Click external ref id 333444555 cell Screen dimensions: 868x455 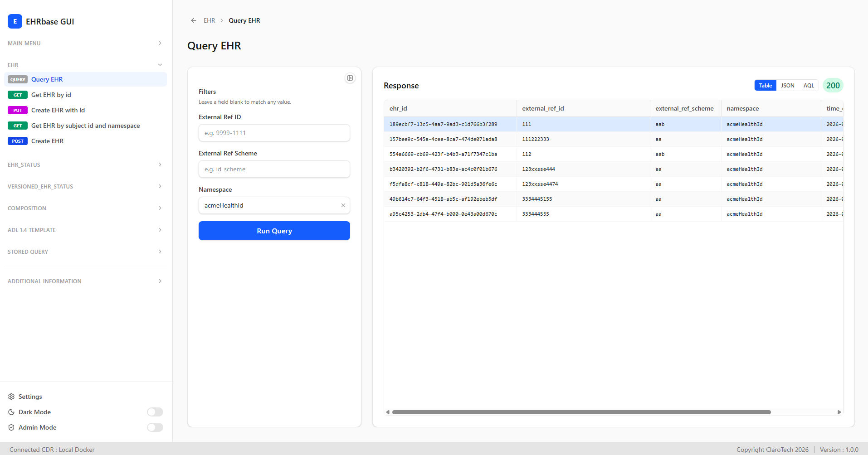click(x=583, y=214)
